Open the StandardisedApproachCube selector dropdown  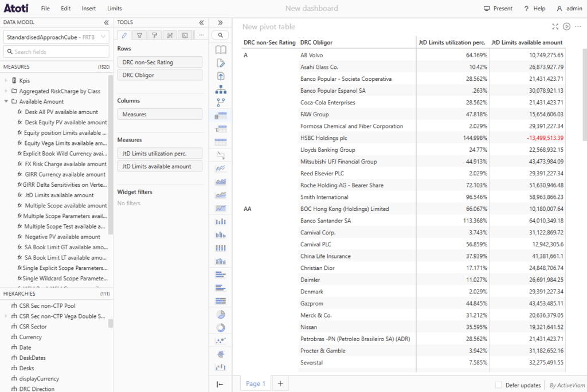pyautogui.click(x=56, y=37)
